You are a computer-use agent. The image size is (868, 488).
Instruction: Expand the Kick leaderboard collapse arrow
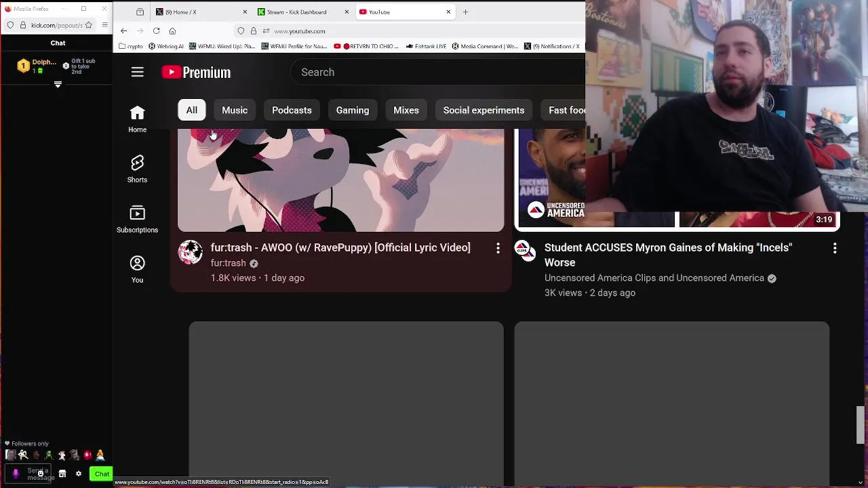58,85
